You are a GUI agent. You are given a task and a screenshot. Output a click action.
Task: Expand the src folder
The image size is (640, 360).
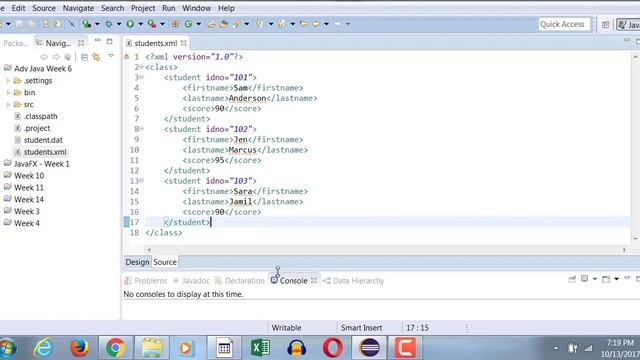[8, 104]
